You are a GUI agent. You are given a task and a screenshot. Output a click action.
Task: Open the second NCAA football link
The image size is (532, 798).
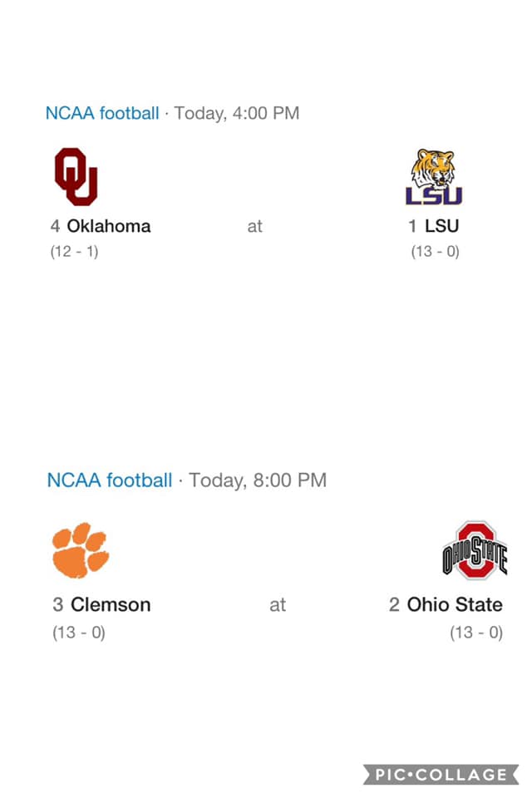(109, 480)
